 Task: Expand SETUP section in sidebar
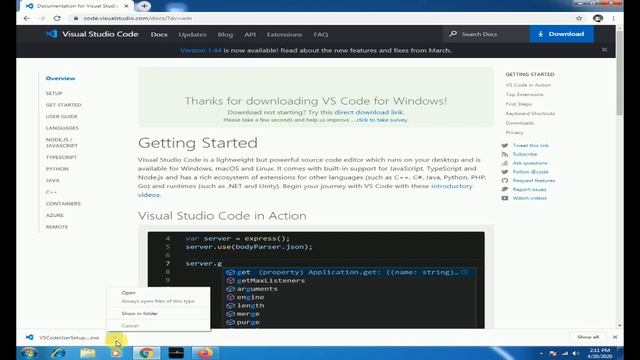pyautogui.click(x=54, y=93)
